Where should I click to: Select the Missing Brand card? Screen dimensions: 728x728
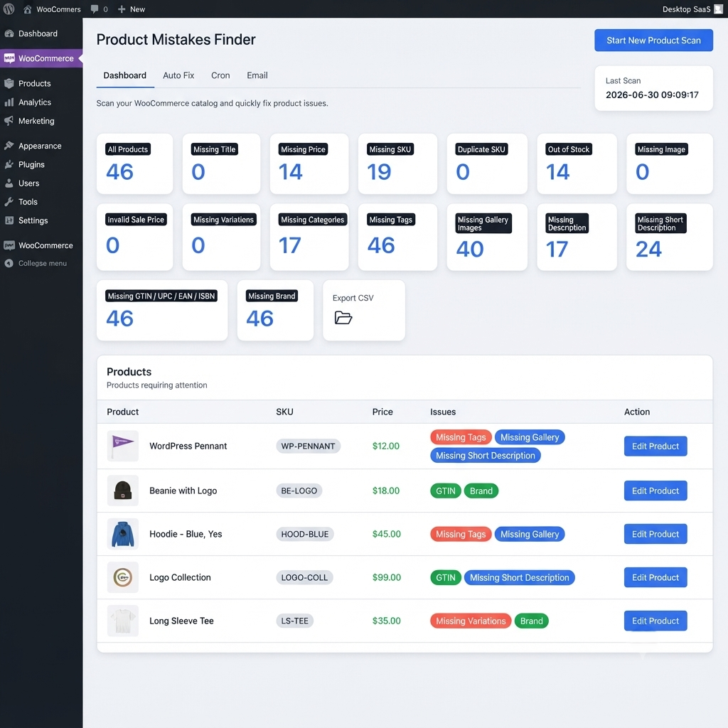coord(275,310)
